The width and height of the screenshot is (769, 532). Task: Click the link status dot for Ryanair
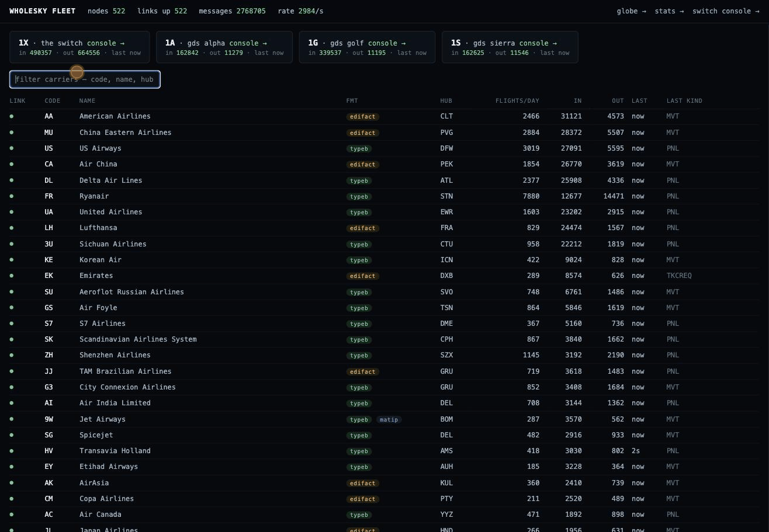12,196
